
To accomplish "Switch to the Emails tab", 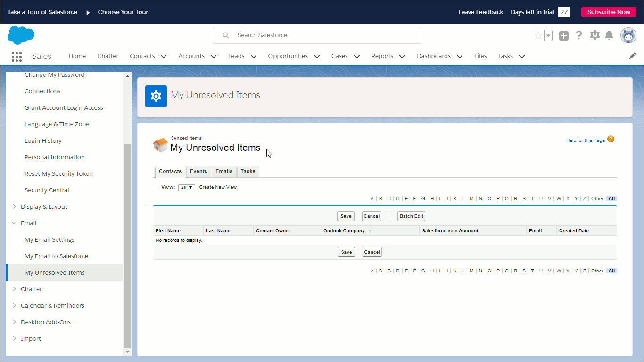I will pyautogui.click(x=224, y=172).
